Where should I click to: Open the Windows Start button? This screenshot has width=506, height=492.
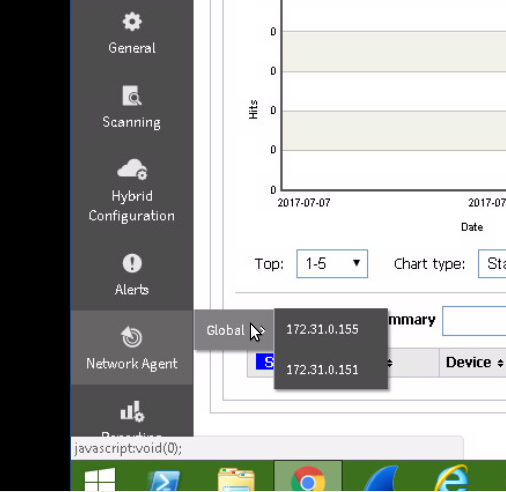[100, 480]
